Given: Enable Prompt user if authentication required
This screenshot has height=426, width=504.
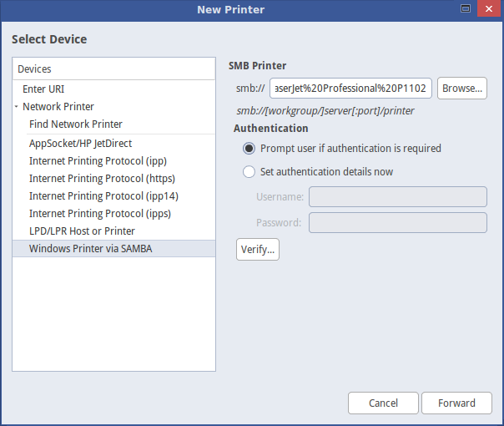Looking at the screenshot, I should (x=249, y=149).
